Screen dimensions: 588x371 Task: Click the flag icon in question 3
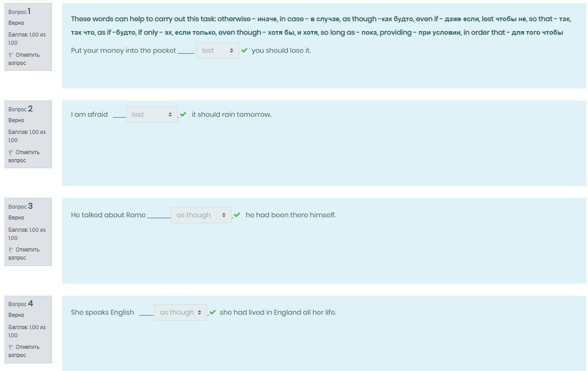(11, 250)
